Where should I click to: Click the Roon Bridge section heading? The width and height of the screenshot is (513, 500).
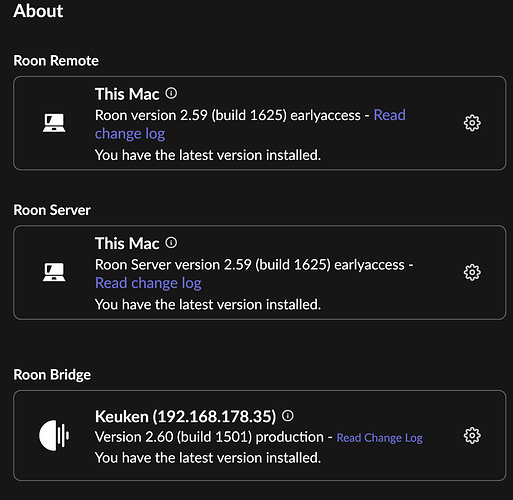tap(52, 375)
